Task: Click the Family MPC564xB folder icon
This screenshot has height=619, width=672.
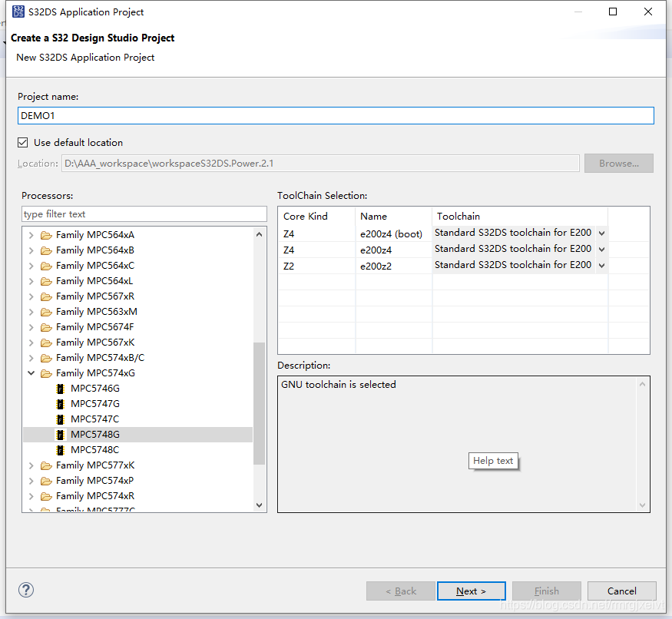Action: point(46,251)
